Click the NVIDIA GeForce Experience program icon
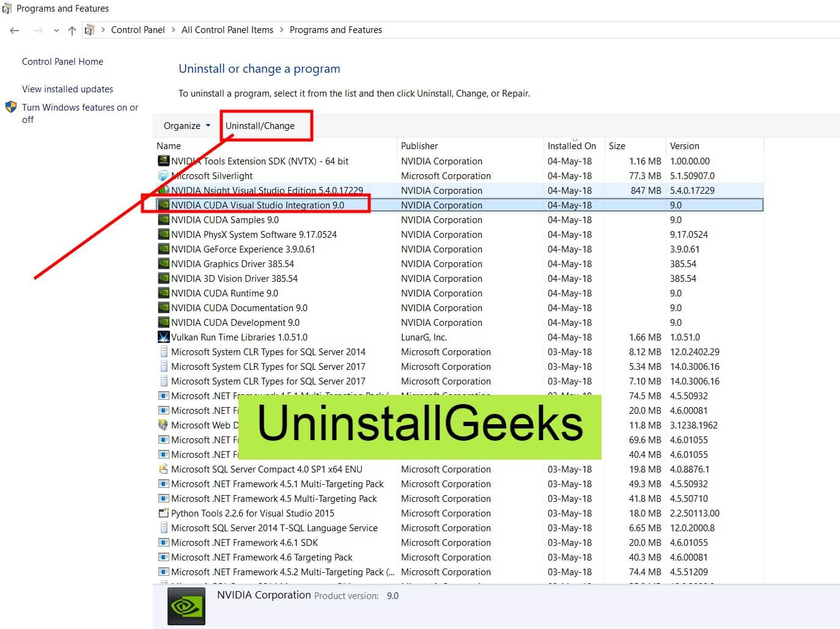The width and height of the screenshot is (840, 629). pyautogui.click(x=163, y=249)
